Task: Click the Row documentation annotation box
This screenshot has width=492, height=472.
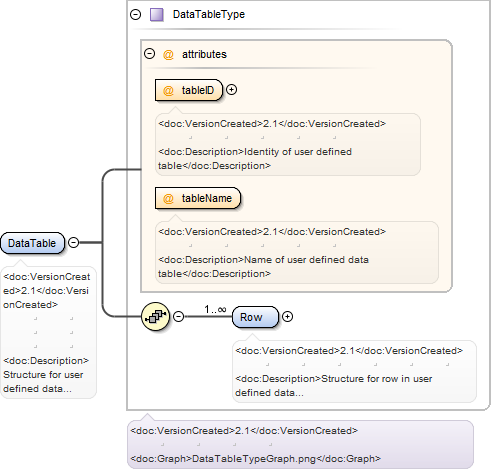Action: coord(354,371)
